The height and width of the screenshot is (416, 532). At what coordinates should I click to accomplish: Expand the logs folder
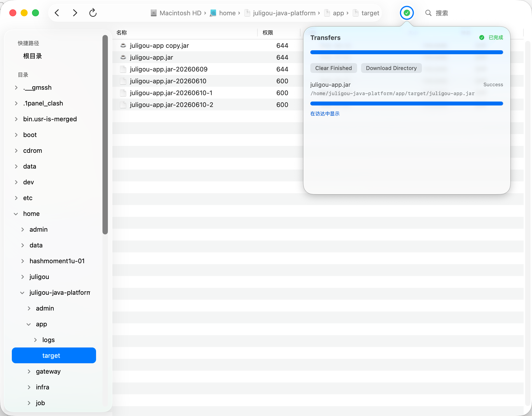click(x=35, y=340)
